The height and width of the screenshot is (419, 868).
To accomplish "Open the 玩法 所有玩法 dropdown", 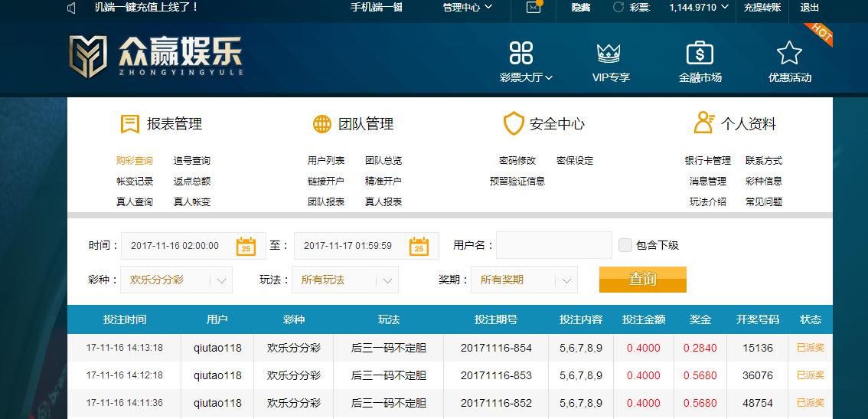I will (x=345, y=280).
